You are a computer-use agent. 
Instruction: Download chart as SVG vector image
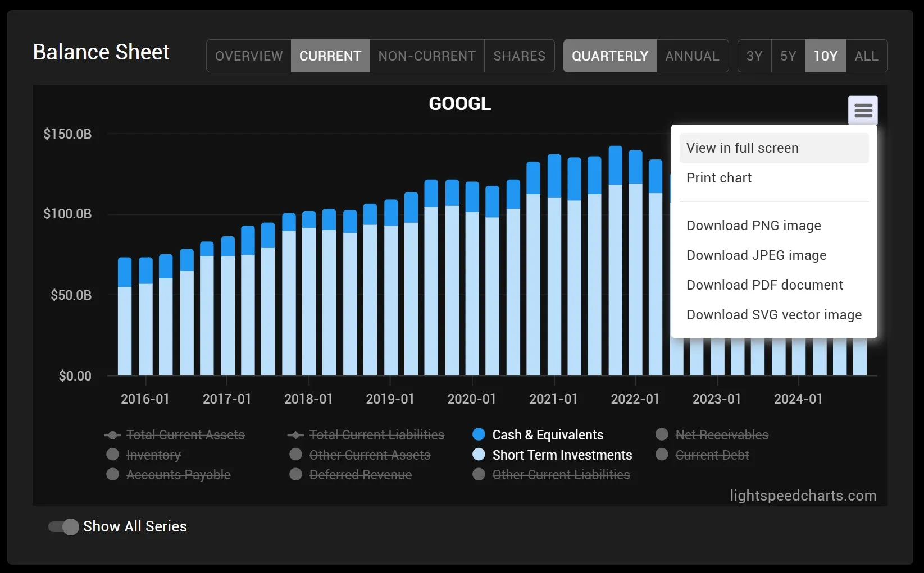point(774,315)
